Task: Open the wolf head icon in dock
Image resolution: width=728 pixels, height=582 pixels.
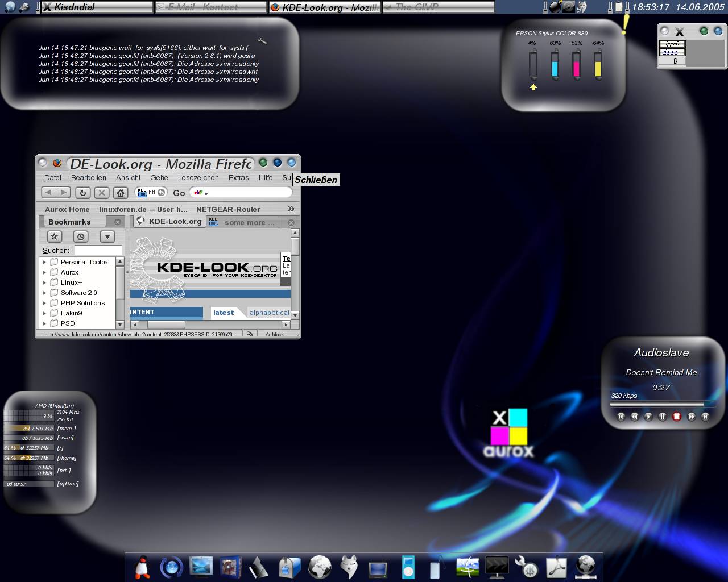Action: click(349, 567)
